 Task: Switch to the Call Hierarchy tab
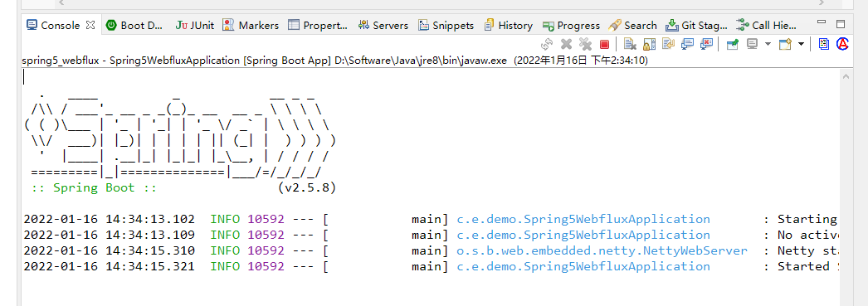coord(766,25)
